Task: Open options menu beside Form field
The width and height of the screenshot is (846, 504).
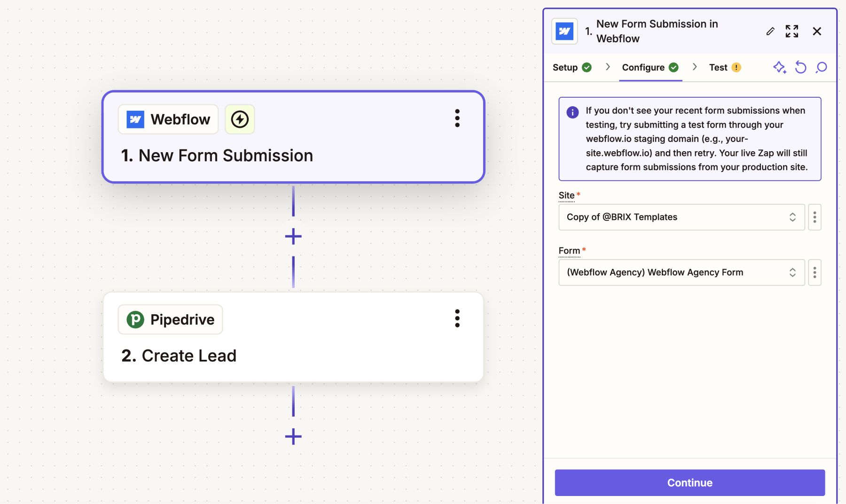Action: point(815,272)
